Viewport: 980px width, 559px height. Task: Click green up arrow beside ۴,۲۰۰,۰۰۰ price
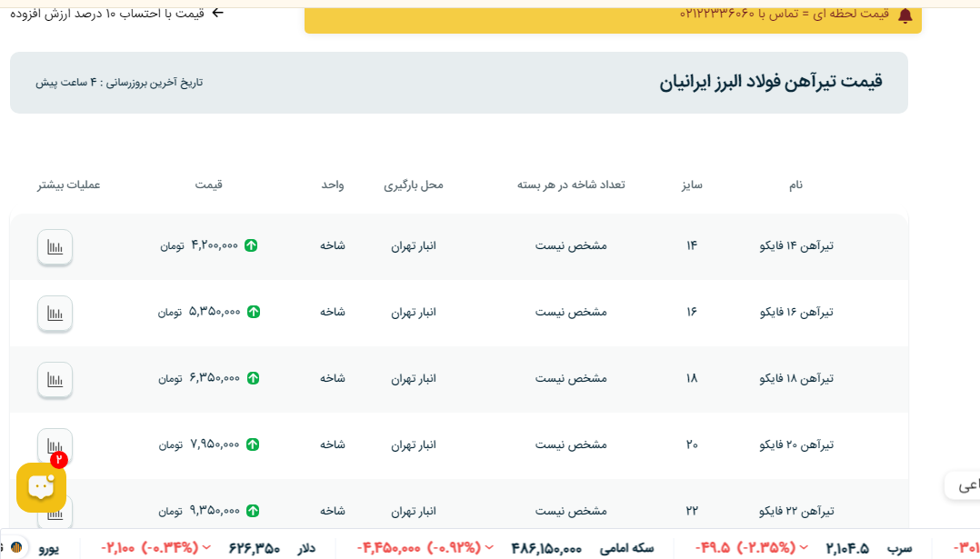pos(251,245)
